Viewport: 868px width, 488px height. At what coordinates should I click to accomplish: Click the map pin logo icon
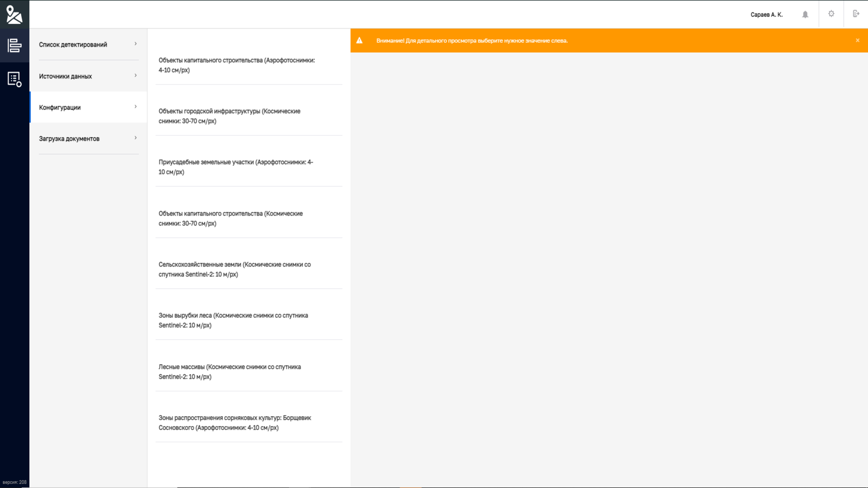tap(14, 14)
